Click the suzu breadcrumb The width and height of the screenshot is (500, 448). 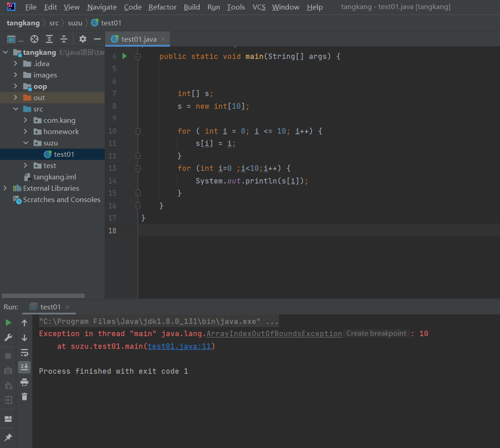pyautogui.click(x=75, y=23)
